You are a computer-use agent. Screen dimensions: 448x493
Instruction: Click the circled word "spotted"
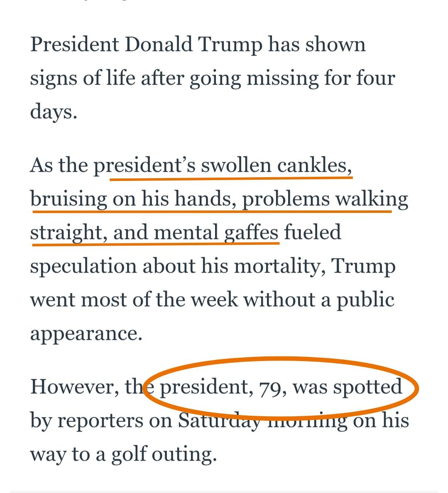coord(368,387)
